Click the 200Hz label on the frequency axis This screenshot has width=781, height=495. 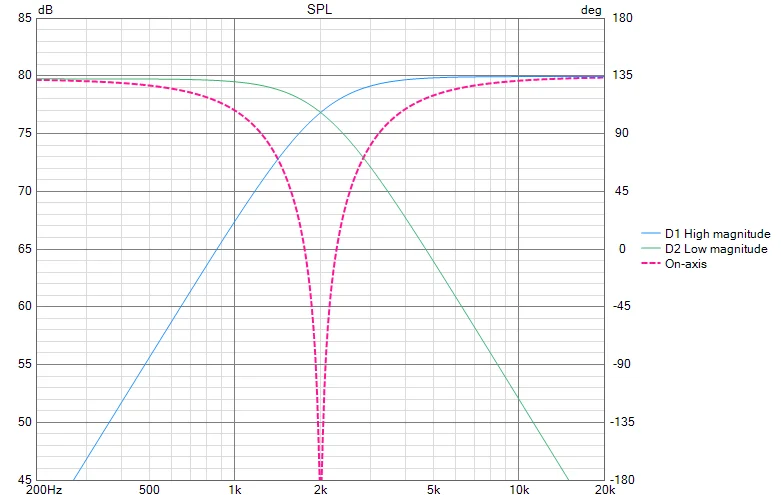pyautogui.click(x=43, y=489)
